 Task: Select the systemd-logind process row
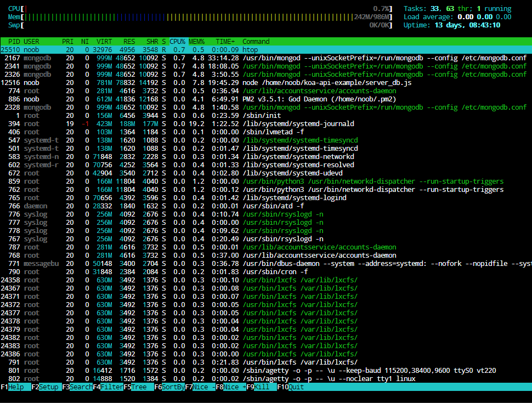click(x=266, y=198)
